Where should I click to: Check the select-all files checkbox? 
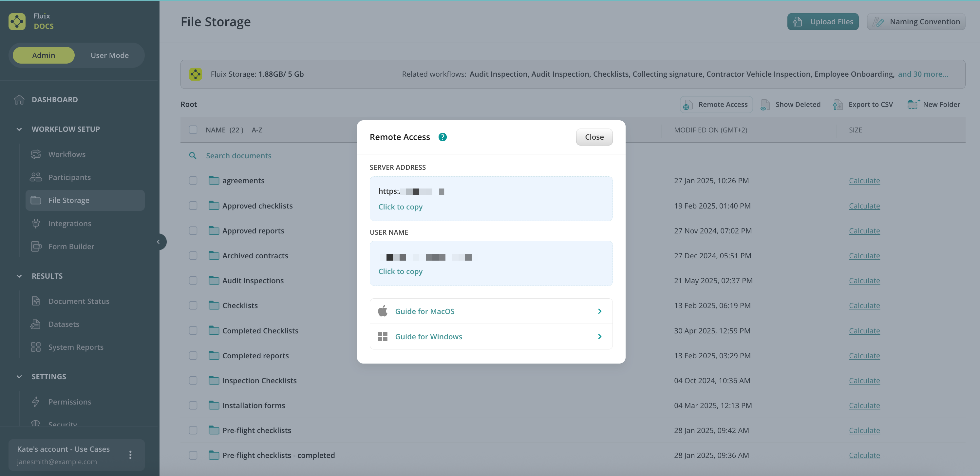click(193, 130)
